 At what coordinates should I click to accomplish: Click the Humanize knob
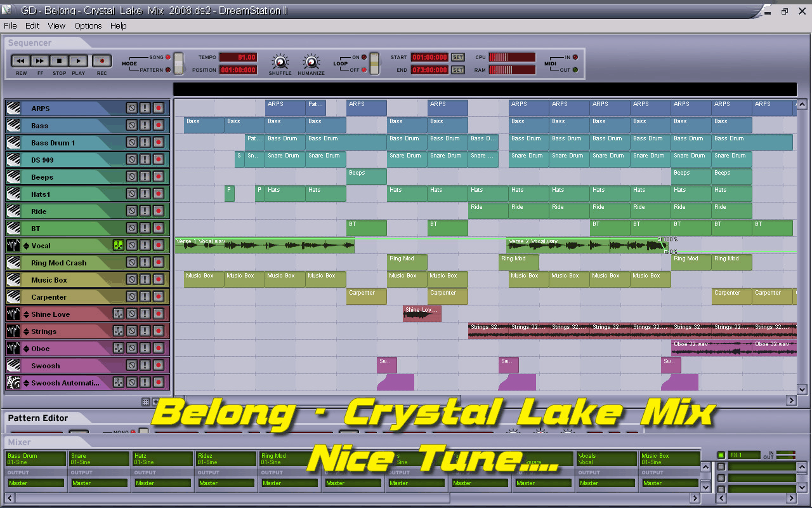311,62
